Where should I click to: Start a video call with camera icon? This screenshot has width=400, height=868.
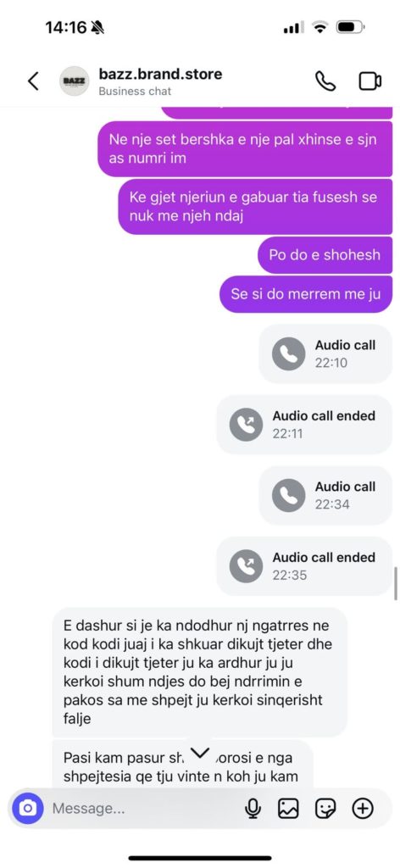(x=369, y=81)
